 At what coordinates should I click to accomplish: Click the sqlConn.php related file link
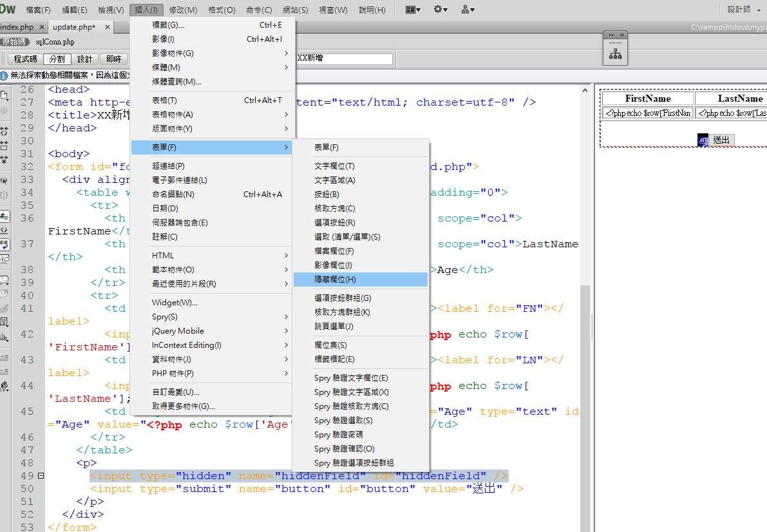pyautogui.click(x=55, y=42)
